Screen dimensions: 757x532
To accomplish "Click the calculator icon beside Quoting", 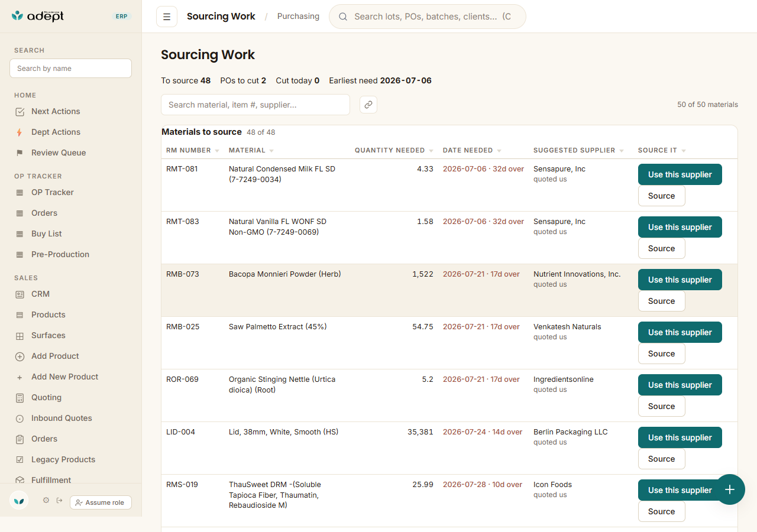I will (20, 398).
